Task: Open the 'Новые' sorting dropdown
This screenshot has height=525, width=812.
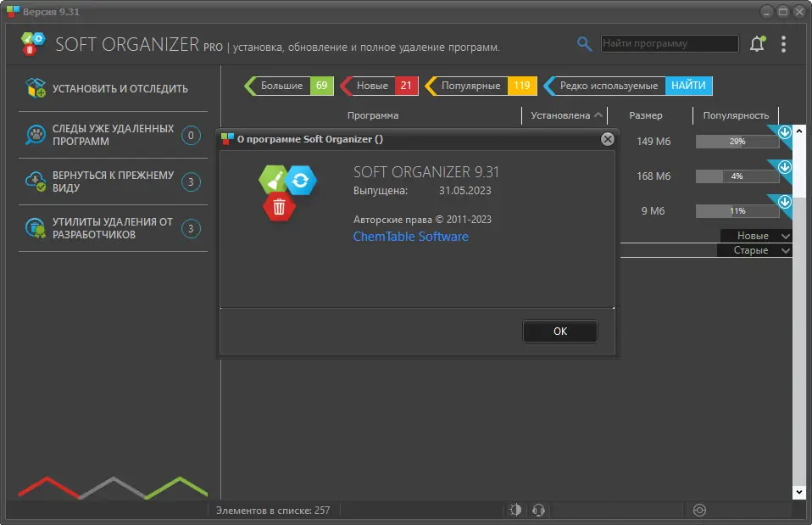Action: (754, 236)
